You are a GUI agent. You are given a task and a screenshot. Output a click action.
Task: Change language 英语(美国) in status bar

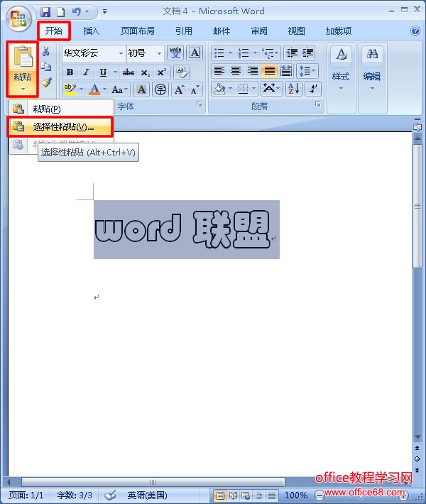147,495
